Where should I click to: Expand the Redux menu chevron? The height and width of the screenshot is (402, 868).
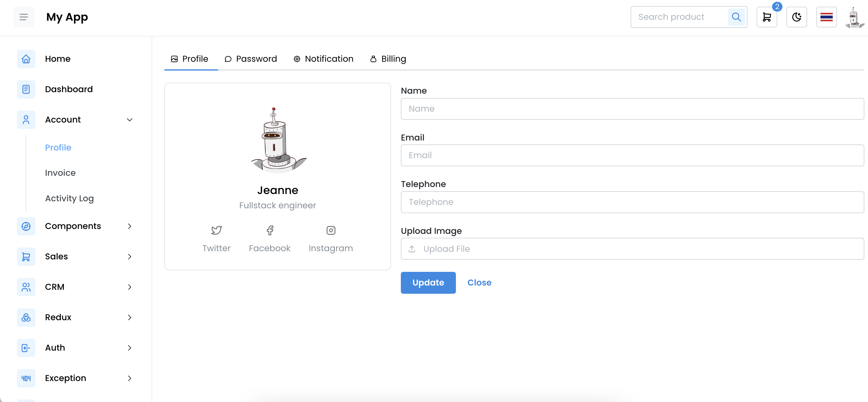tap(129, 317)
